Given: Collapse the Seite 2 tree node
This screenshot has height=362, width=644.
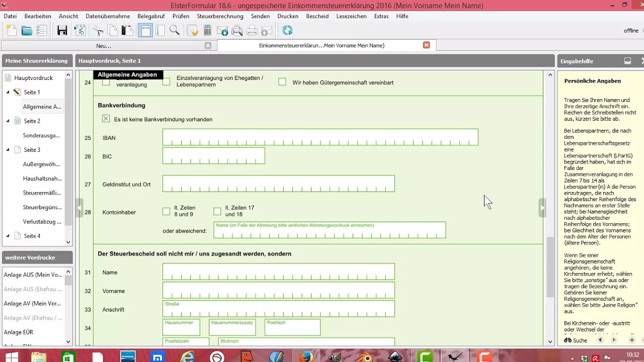Looking at the screenshot, I should coord(8,121).
